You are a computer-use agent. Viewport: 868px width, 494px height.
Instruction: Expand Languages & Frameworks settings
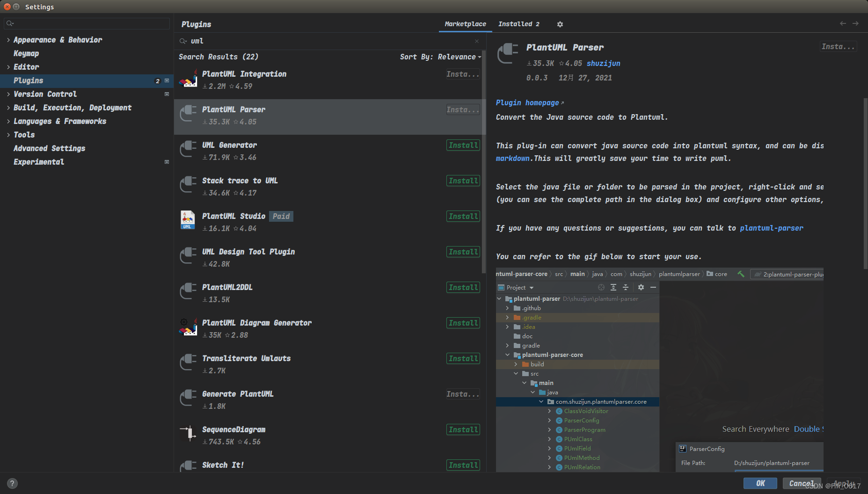[8, 122]
